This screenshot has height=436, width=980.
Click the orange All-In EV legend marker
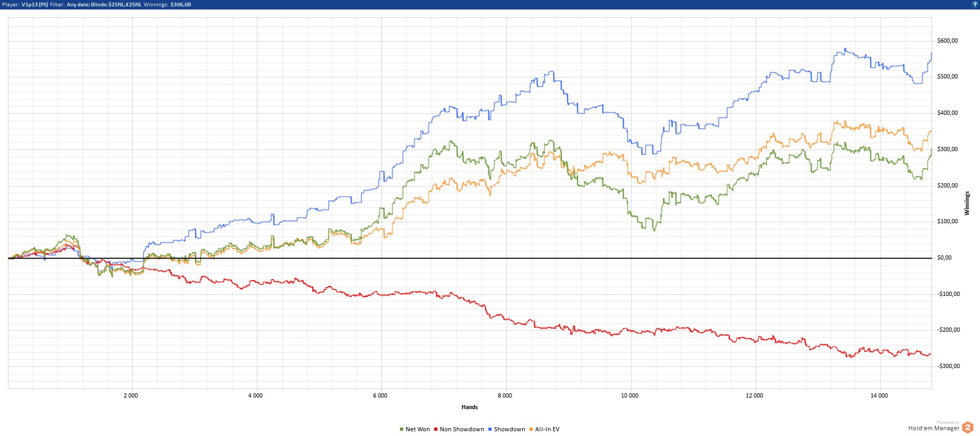coord(531,430)
